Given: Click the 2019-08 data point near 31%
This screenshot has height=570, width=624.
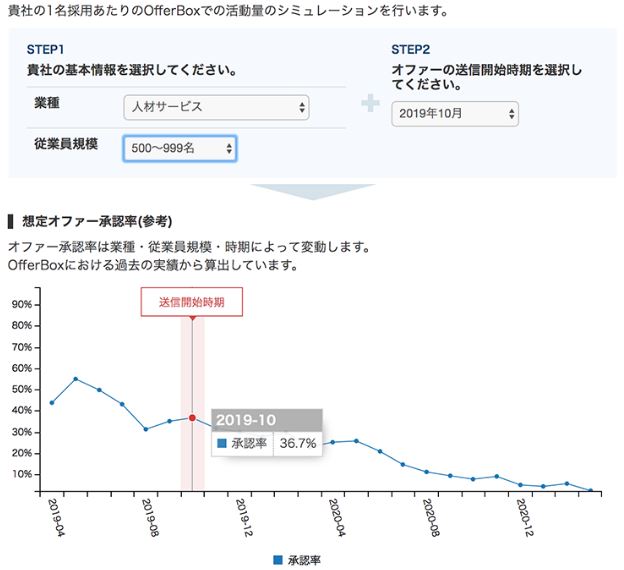Looking at the screenshot, I should pyautogui.click(x=146, y=429).
